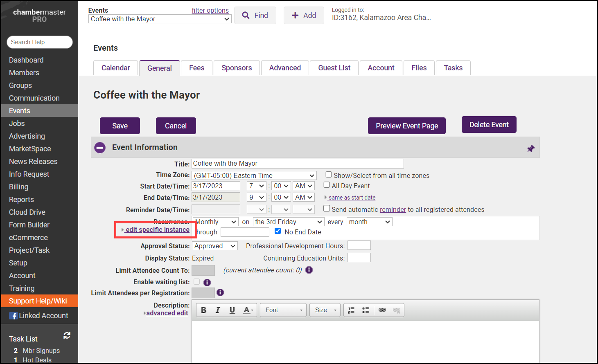Apply italic formatting in description editor
598x364 pixels.
click(218, 310)
